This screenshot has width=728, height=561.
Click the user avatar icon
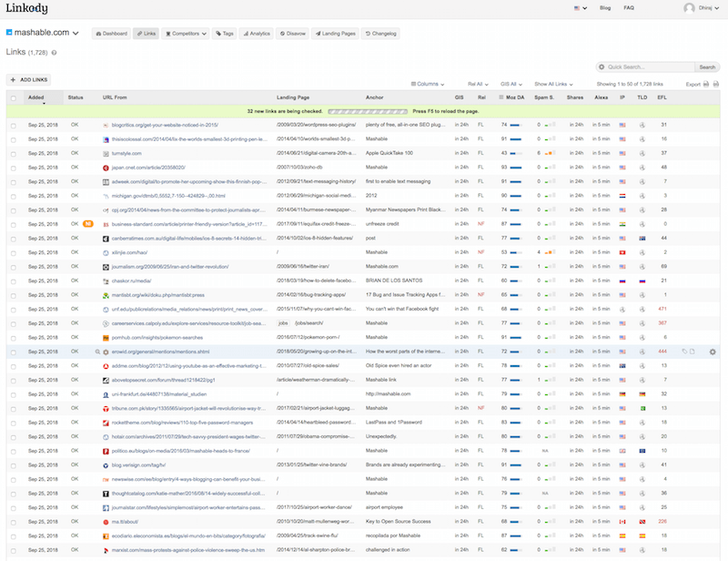coord(689,8)
